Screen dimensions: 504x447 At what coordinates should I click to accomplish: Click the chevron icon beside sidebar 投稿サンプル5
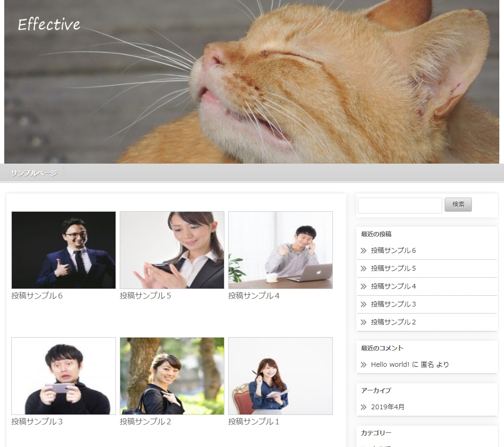click(x=364, y=269)
